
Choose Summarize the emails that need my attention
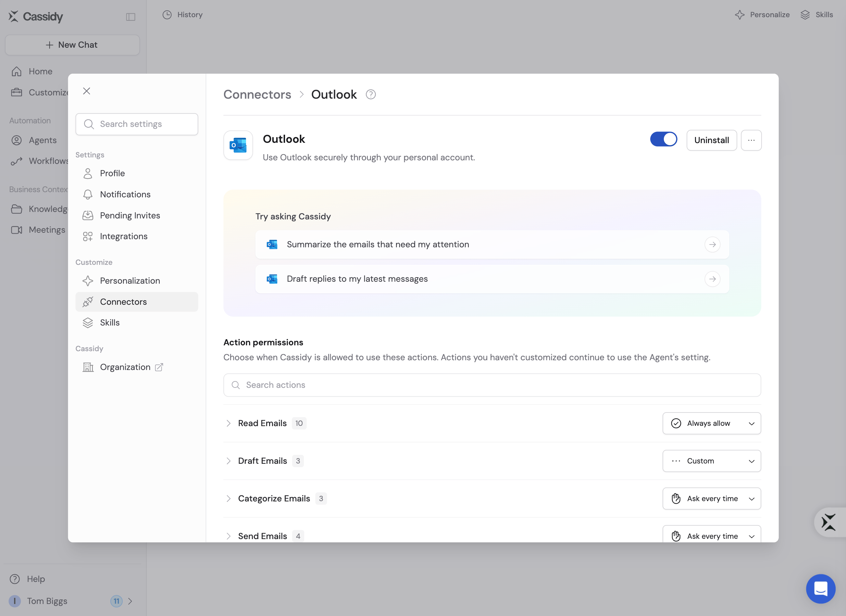492,245
